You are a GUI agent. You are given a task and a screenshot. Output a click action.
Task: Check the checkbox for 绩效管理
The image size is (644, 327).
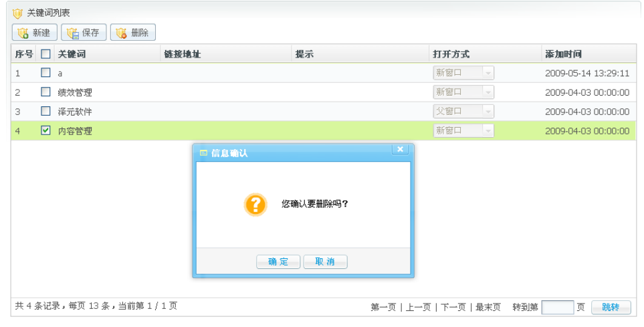point(45,92)
